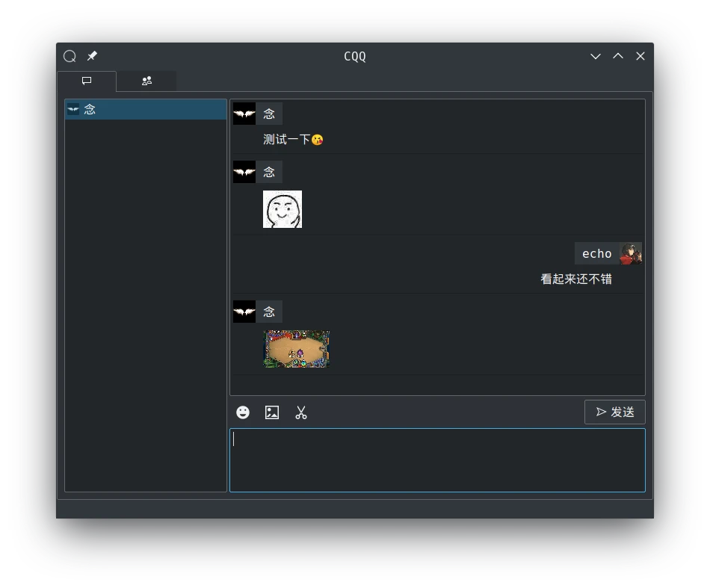The image size is (710, 588).
Task: Click 念's avatar above 测试一下 message
Action: point(244,114)
